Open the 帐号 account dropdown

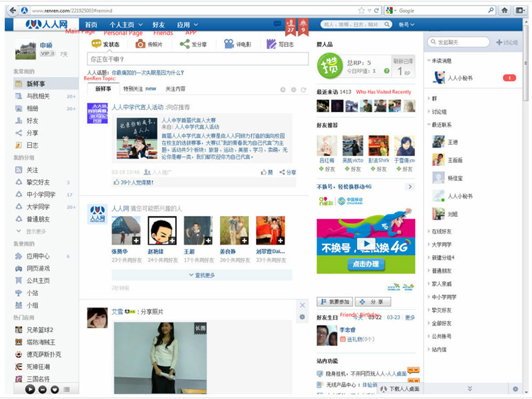406,24
